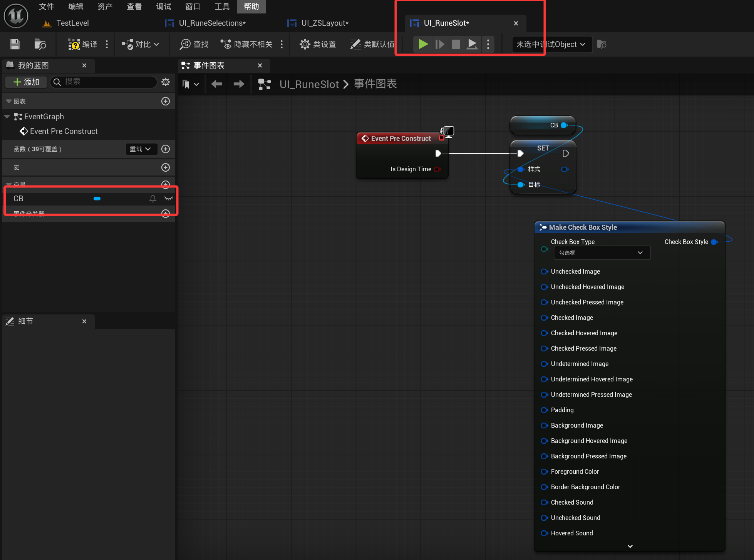Click the Stop simulation square icon
The height and width of the screenshot is (560, 754).
pyautogui.click(x=456, y=44)
